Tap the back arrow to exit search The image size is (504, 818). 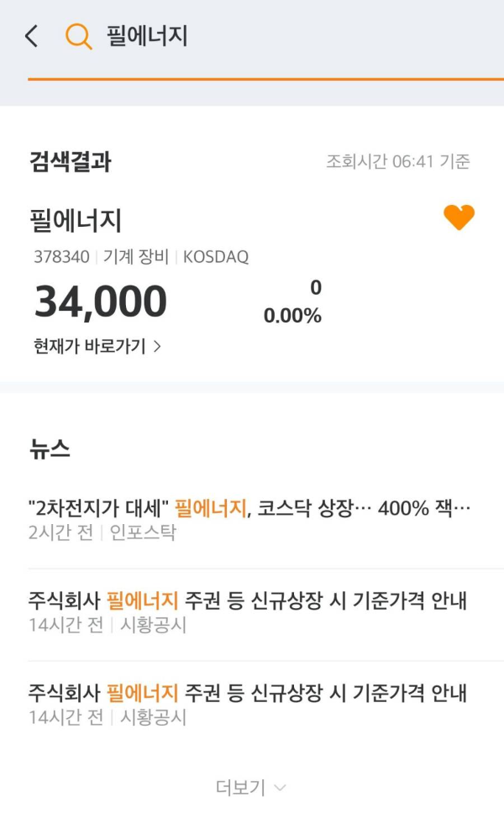(29, 36)
